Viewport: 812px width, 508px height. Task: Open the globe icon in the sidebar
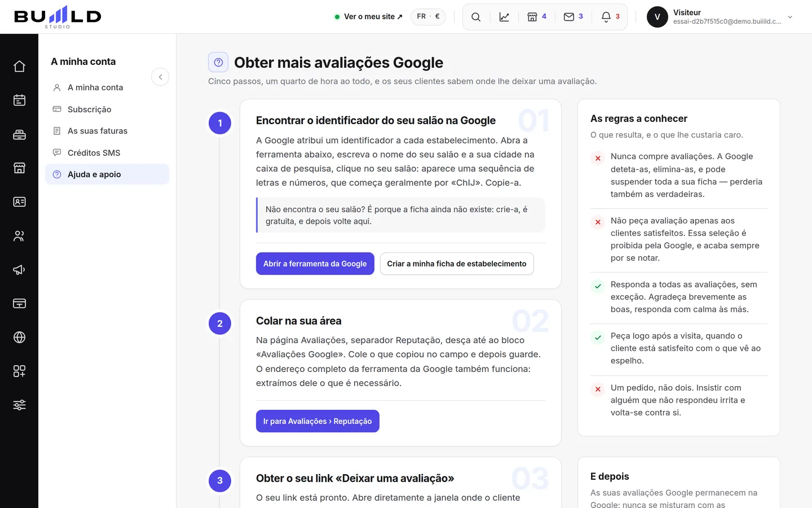click(19, 338)
